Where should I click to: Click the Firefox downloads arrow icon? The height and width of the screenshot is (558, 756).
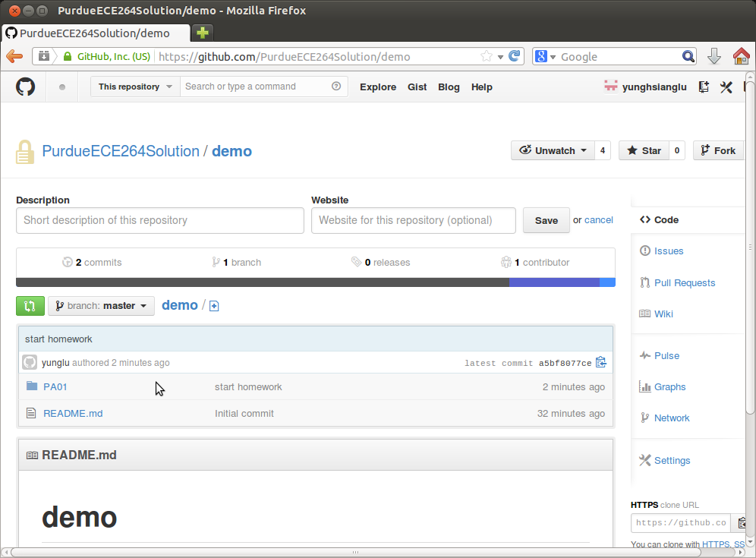[x=714, y=56]
